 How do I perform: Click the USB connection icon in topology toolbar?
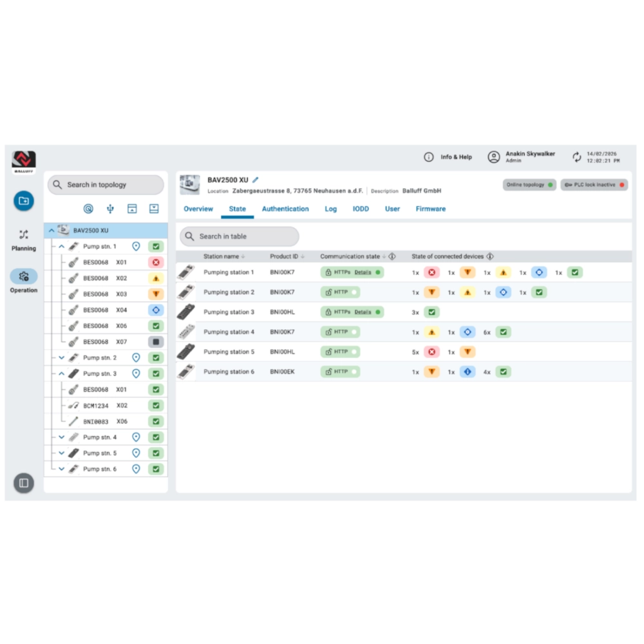click(x=110, y=209)
